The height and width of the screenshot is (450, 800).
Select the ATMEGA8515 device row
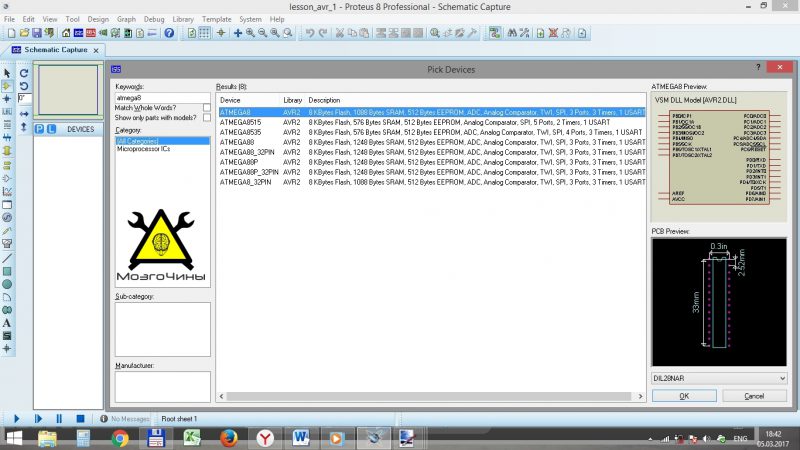pos(432,122)
